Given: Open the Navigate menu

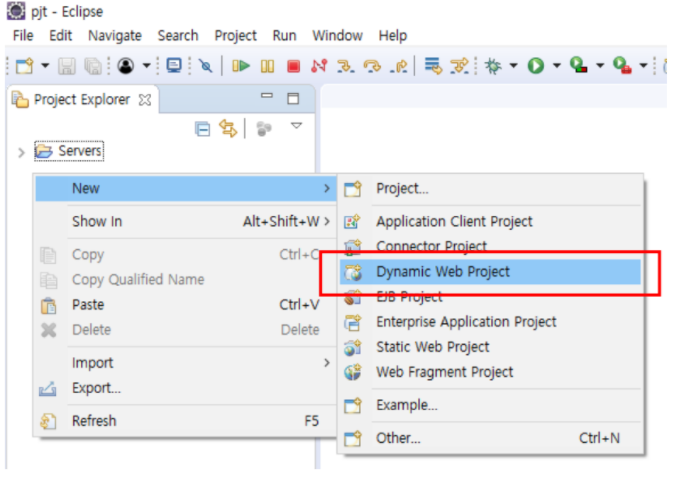Looking at the screenshot, I should pyautogui.click(x=115, y=36).
